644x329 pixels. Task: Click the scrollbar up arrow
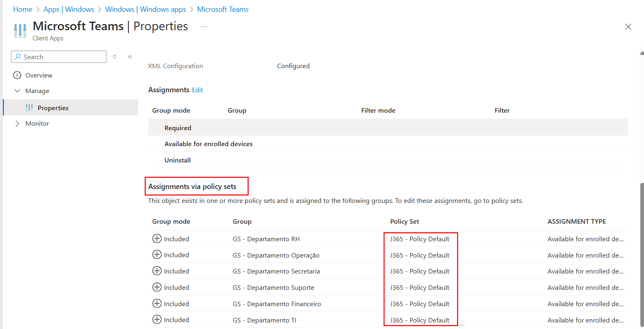pyautogui.click(x=642, y=53)
